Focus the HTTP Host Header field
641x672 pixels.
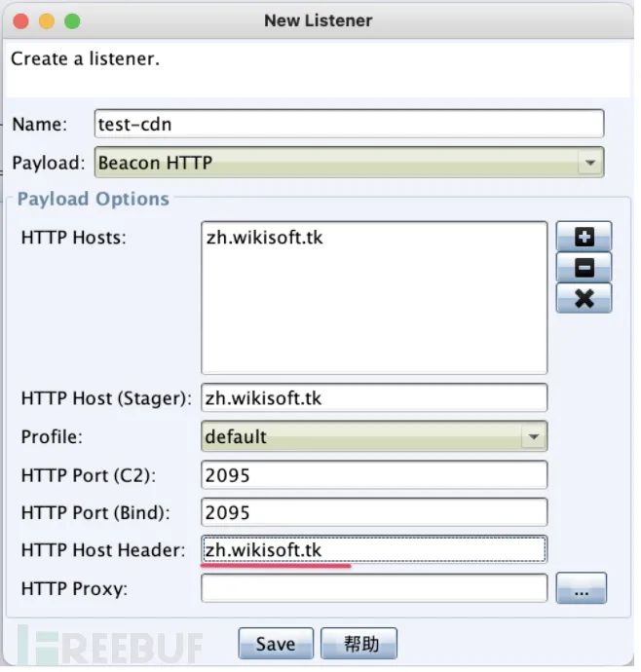coord(374,550)
